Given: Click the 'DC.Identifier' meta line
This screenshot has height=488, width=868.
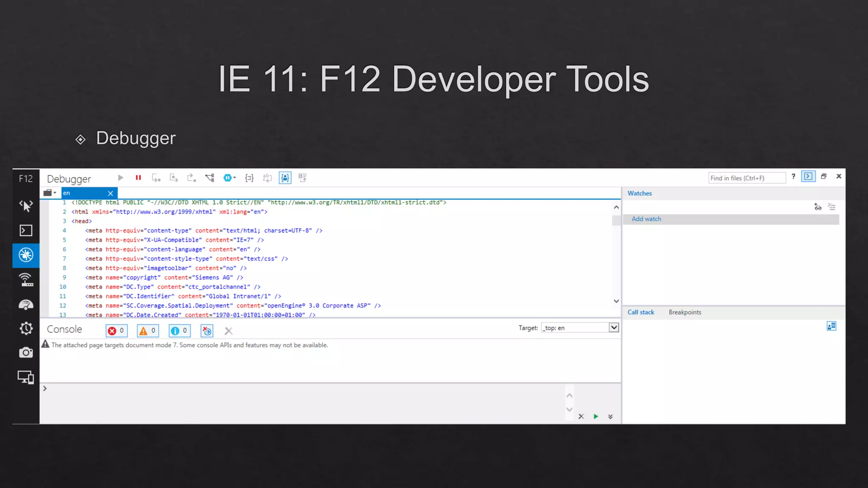Looking at the screenshot, I should click(183, 296).
